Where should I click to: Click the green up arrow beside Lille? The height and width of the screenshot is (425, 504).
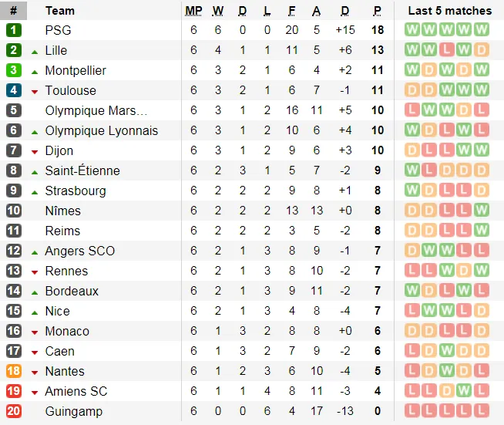pyautogui.click(x=35, y=51)
